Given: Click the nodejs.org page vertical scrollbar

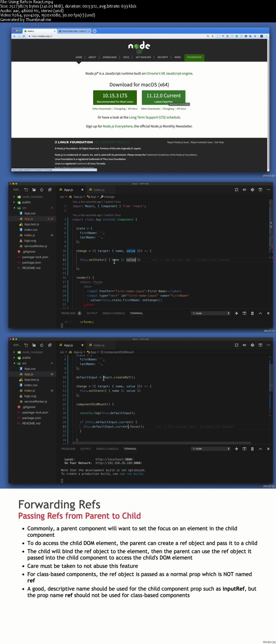Looking at the screenshot, I should click(x=268, y=105).
